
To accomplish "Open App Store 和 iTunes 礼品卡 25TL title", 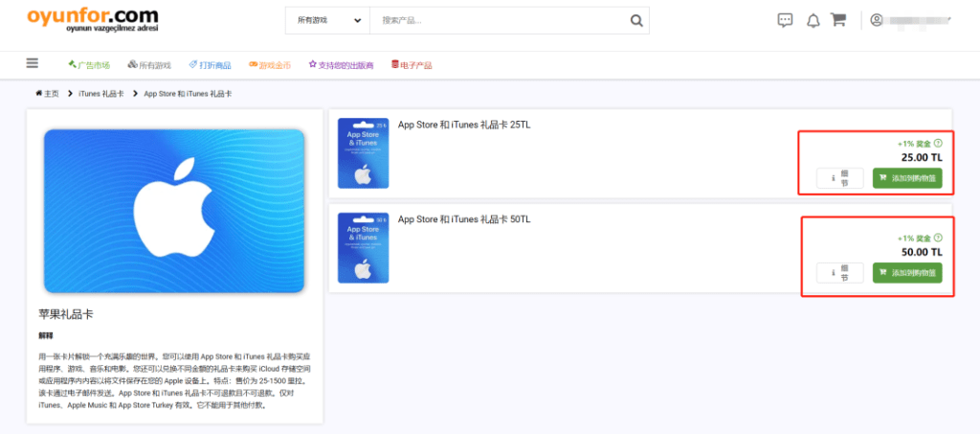I will pos(464,125).
